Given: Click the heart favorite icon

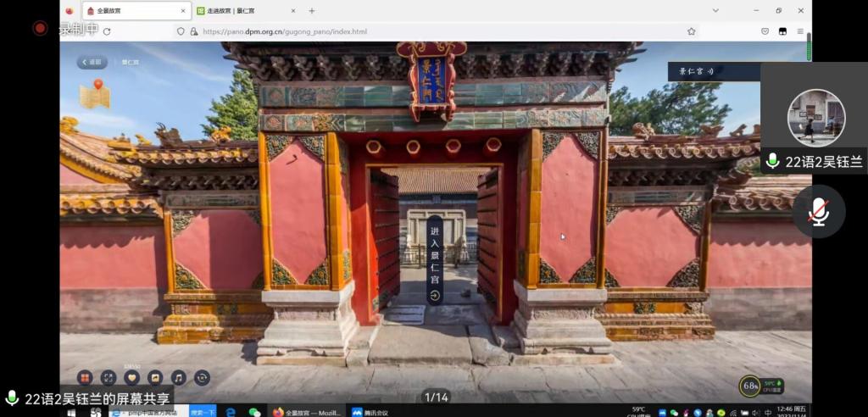Looking at the screenshot, I should pos(131,378).
